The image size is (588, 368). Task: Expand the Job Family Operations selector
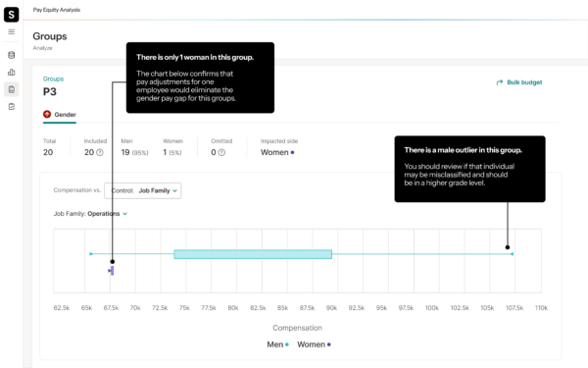(x=90, y=214)
